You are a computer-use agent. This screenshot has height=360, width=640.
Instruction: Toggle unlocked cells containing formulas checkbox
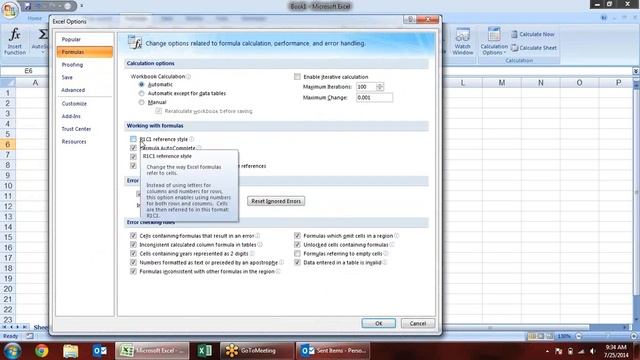click(x=297, y=245)
